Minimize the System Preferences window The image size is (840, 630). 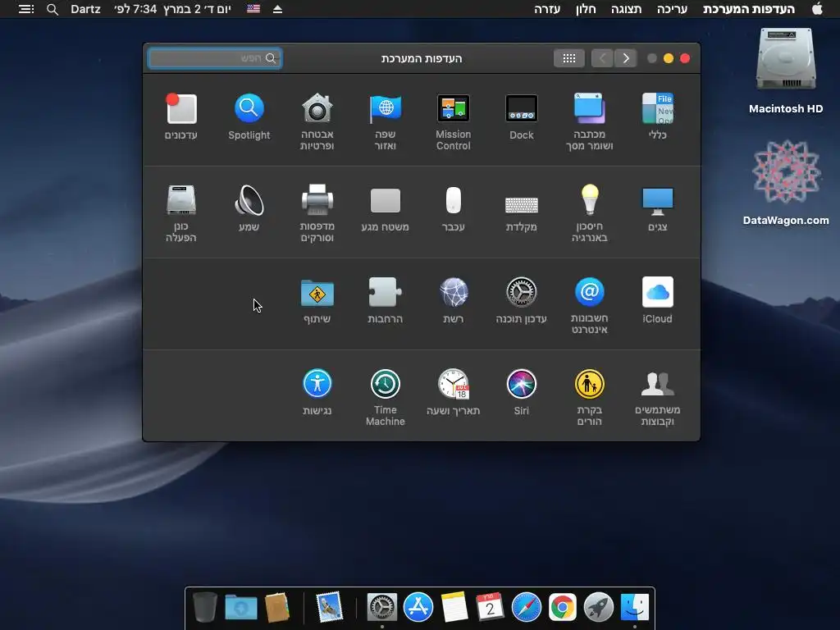point(668,58)
